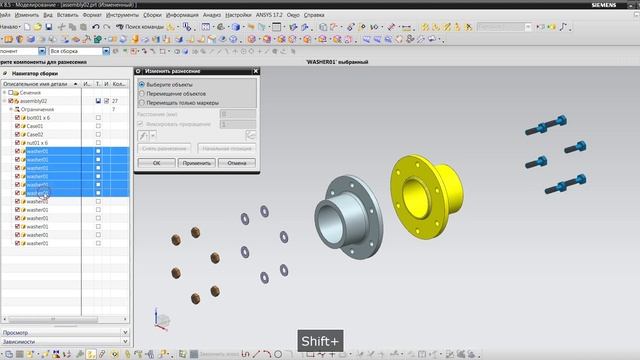Click the navigator horizontal scrollbar

(53, 319)
